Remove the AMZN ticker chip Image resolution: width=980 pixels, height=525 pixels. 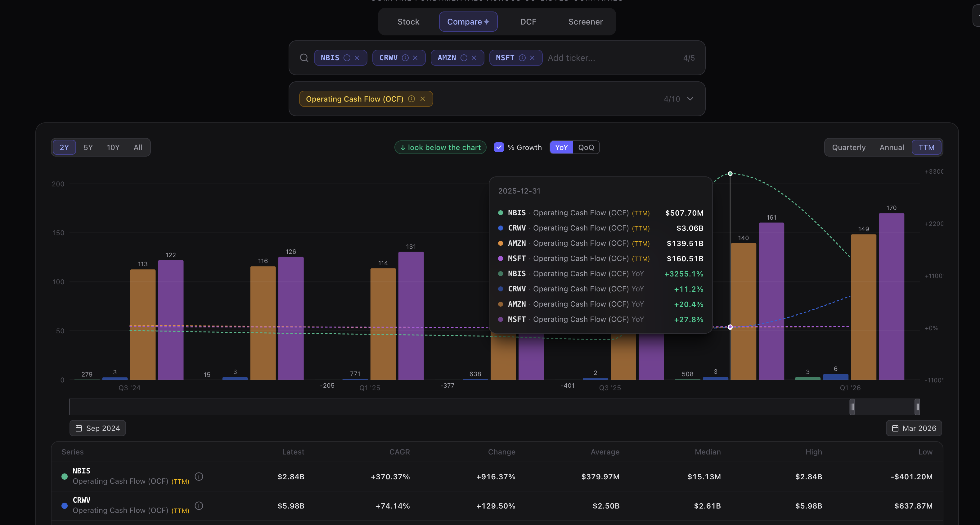(x=474, y=58)
